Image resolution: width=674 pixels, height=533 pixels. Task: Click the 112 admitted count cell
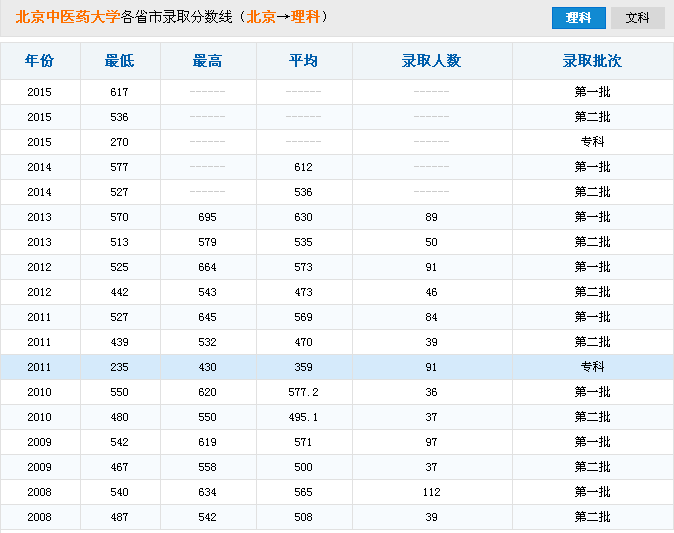[x=431, y=492]
